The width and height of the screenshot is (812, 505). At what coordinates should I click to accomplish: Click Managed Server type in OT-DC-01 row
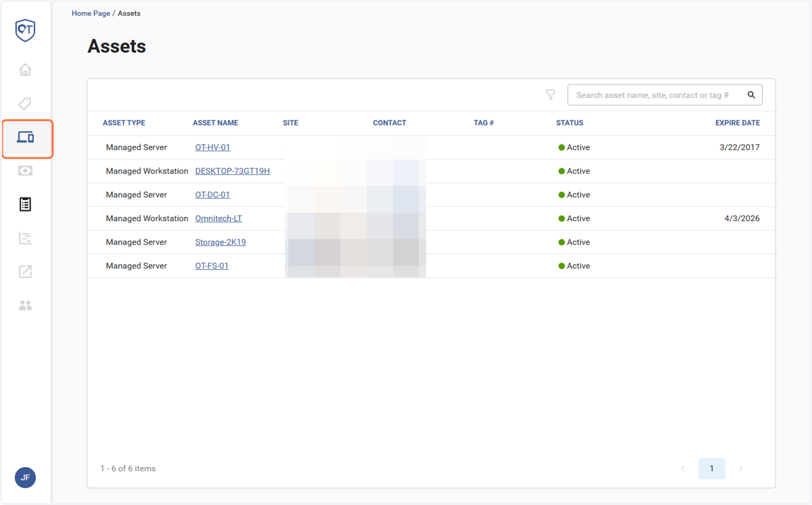click(x=137, y=195)
